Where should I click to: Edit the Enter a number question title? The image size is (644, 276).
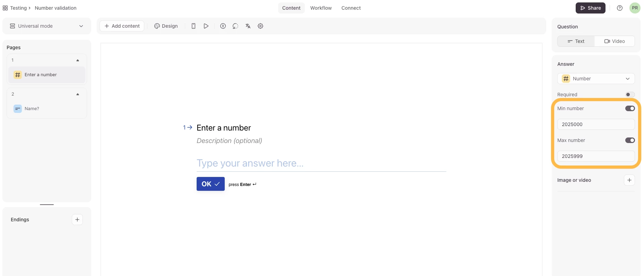point(224,128)
